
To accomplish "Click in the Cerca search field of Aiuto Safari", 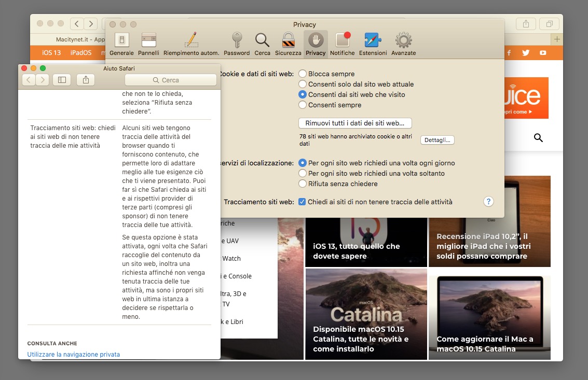I will (x=170, y=80).
